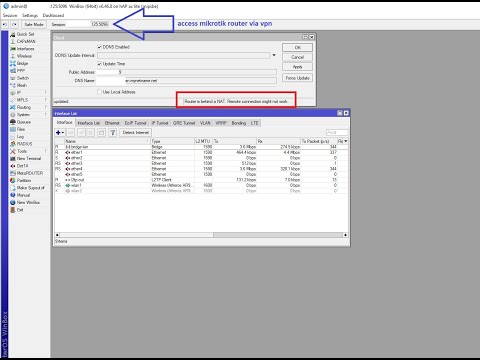Sort by the Type column header
The image size is (480, 360).
coord(172,141)
